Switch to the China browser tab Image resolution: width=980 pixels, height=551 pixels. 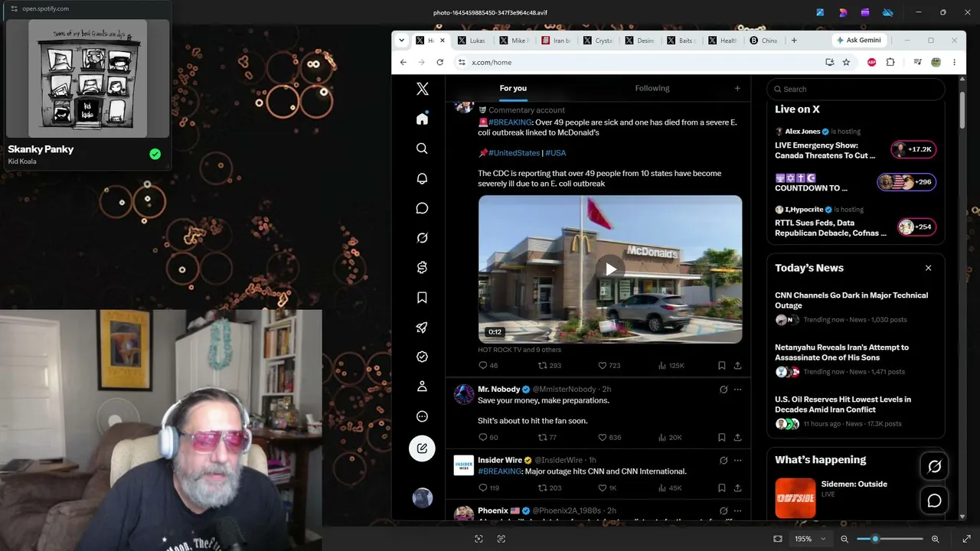(764, 41)
